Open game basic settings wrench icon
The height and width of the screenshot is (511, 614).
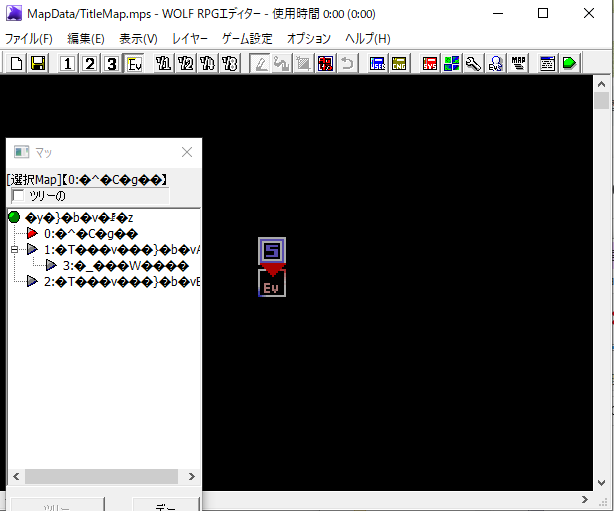(x=473, y=63)
